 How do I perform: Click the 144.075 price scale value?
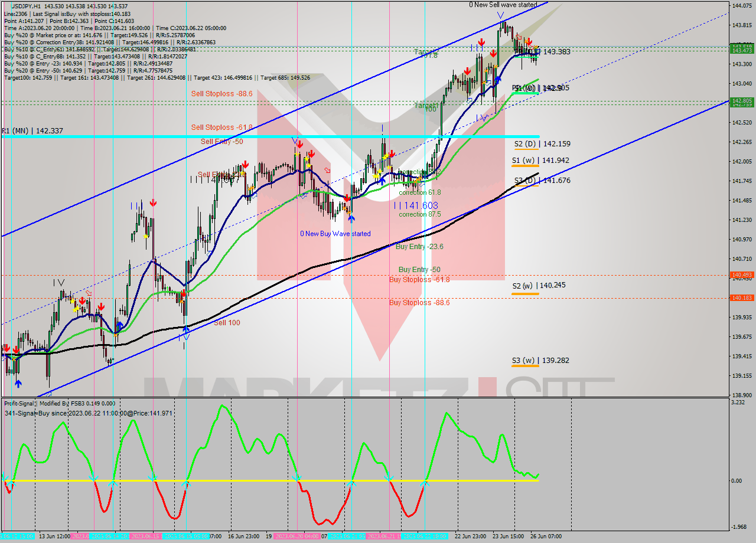[741, 6]
